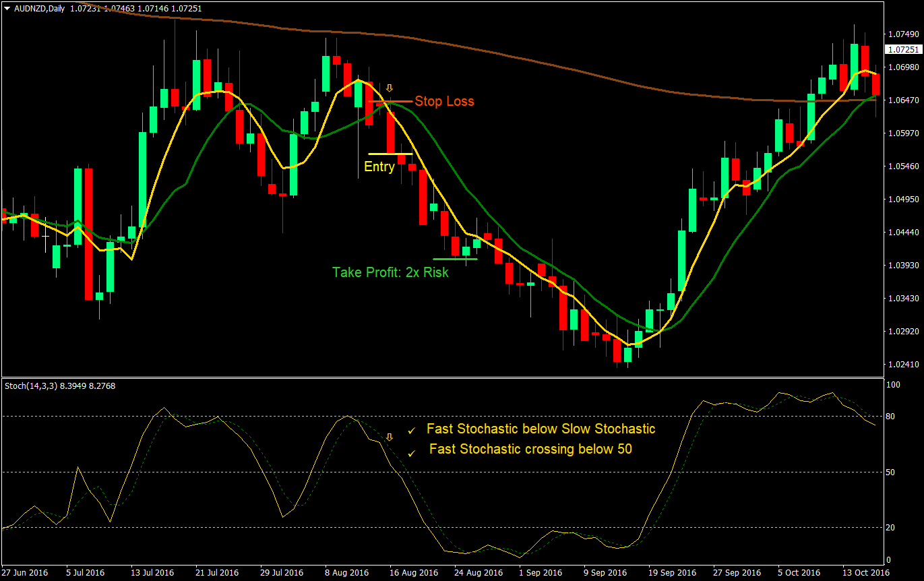
Task: Click the yellow arrow in the stochastic panel
Action: [390, 437]
